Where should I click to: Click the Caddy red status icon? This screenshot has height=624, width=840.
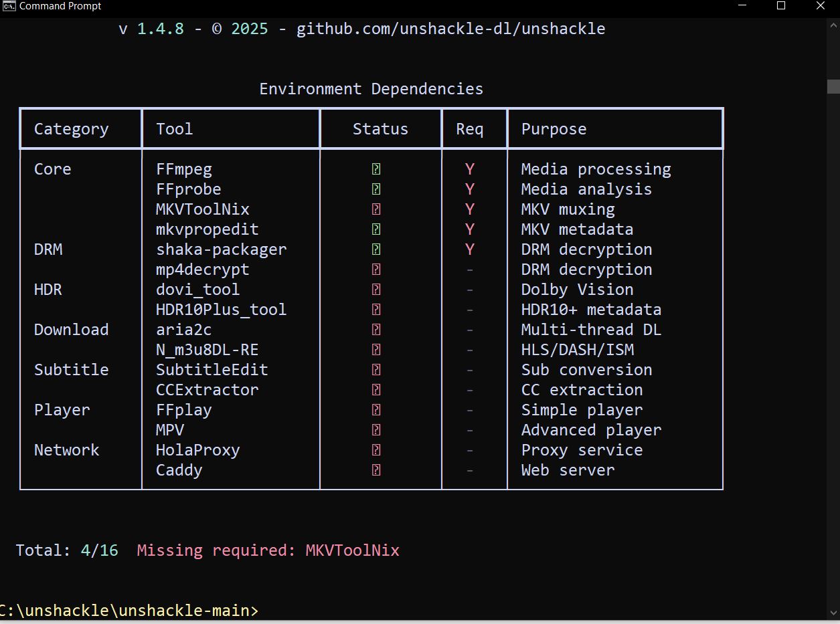[376, 470]
